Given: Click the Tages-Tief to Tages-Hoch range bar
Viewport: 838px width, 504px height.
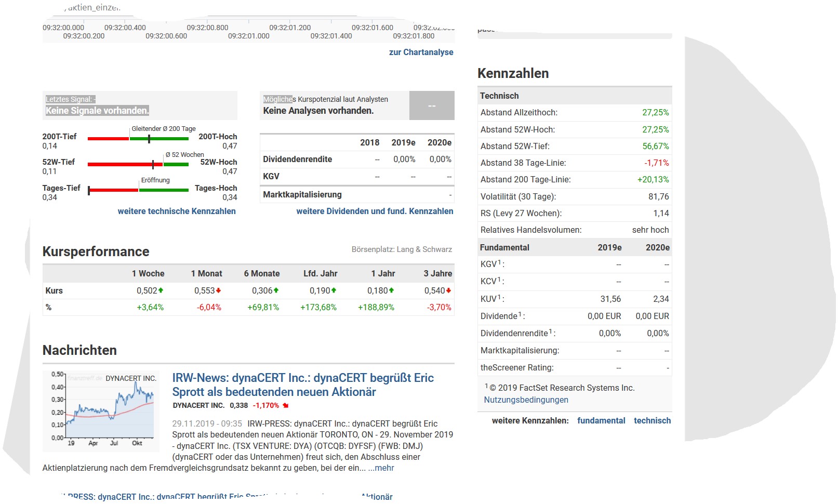Looking at the screenshot, I should (x=138, y=190).
